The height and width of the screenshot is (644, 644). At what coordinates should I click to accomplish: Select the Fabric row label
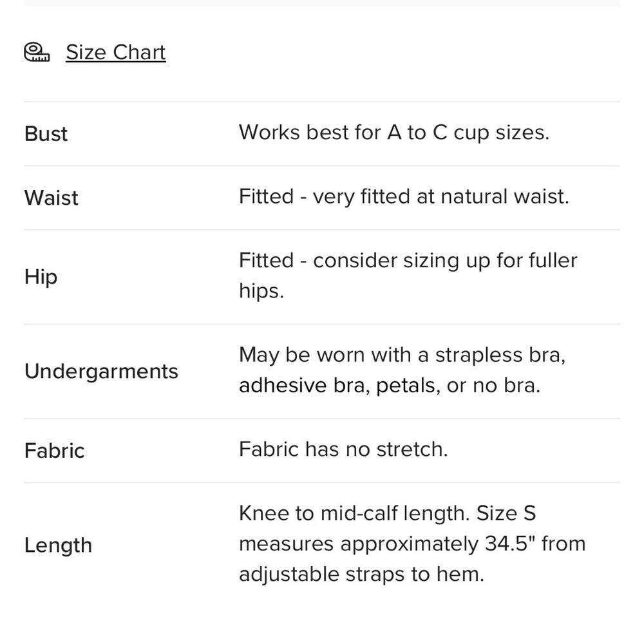(x=54, y=451)
